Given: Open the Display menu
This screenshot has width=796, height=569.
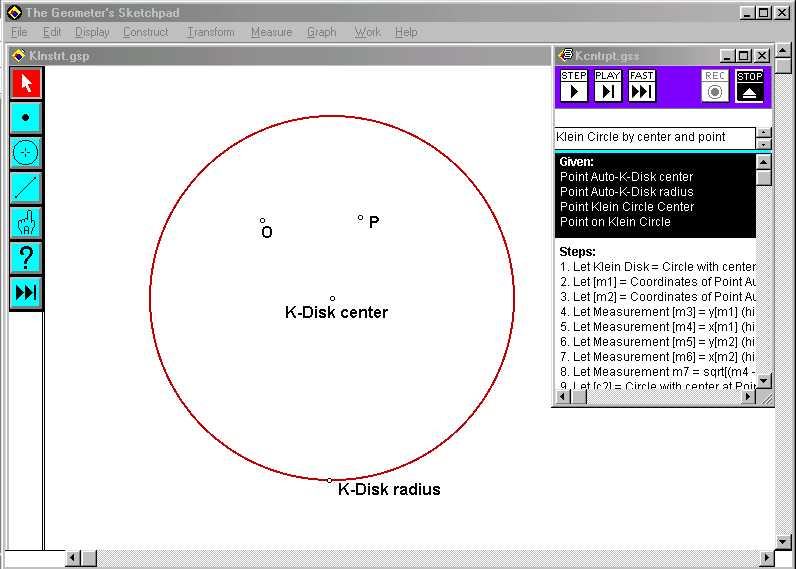Looking at the screenshot, I should click(92, 32).
